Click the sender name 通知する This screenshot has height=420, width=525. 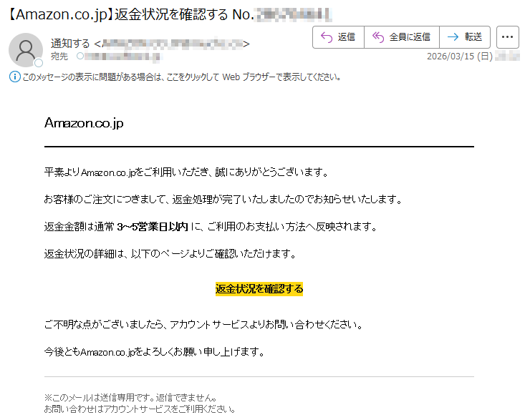[x=70, y=44]
